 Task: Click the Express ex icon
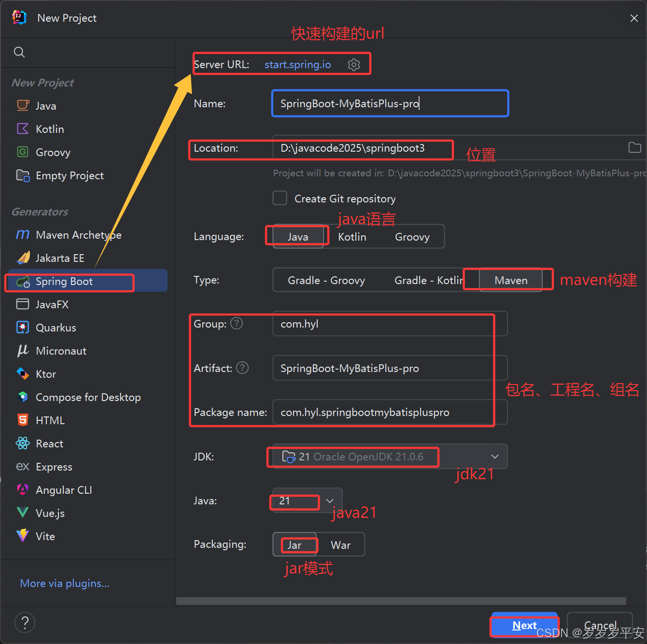pyautogui.click(x=23, y=466)
